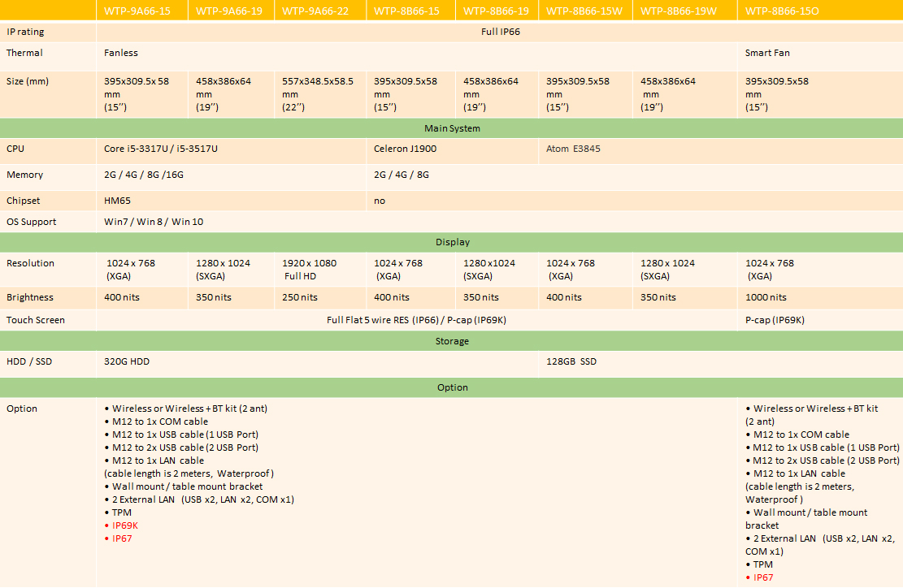Select the 320G HDD storage cell

[127, 361]
